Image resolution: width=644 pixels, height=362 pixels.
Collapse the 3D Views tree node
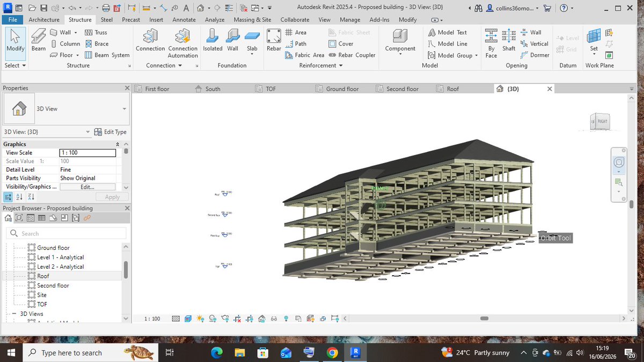(13, 314)
